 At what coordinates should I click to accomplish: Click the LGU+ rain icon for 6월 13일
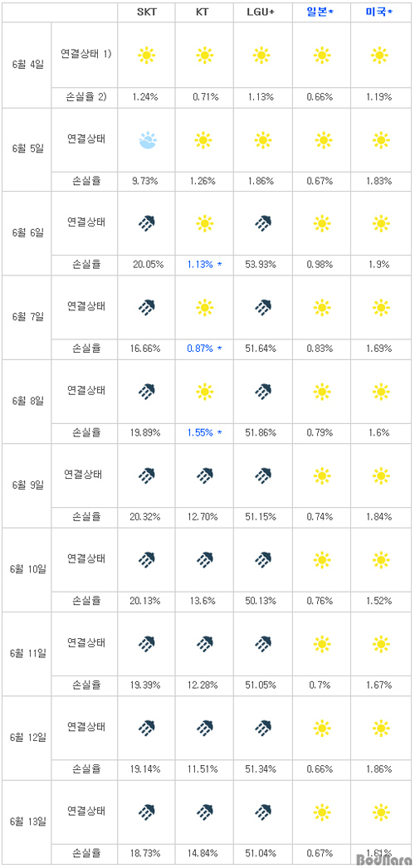pos(263,812)
